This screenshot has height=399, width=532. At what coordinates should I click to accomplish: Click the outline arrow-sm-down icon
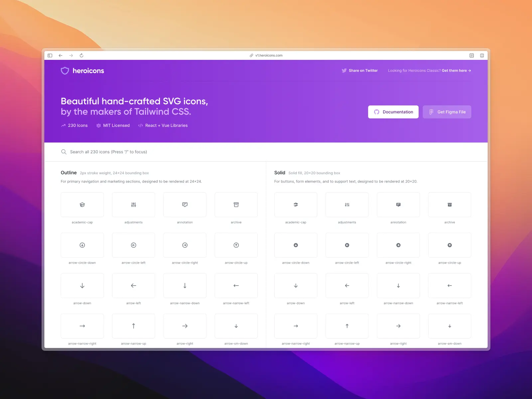(236, 326)
